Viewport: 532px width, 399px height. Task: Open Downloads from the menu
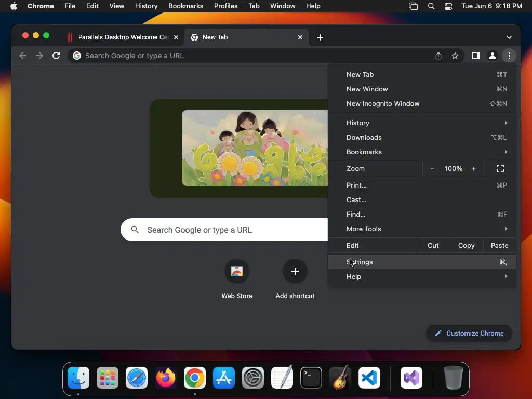tap(422, 137)
